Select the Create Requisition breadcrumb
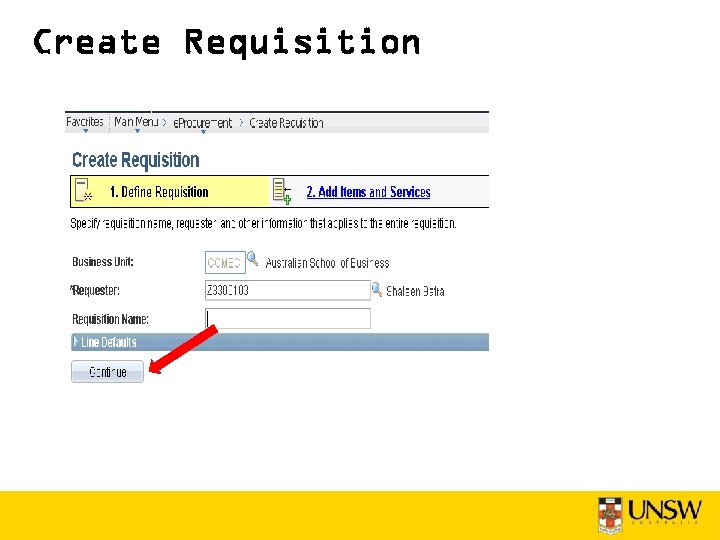This screenshot has width=720, height=540. pyautogui.click(x=286, y=123)
